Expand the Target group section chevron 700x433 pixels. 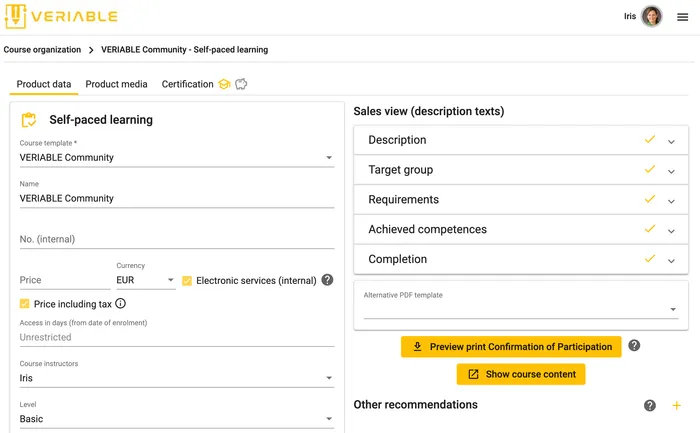(x=671, y=172)
